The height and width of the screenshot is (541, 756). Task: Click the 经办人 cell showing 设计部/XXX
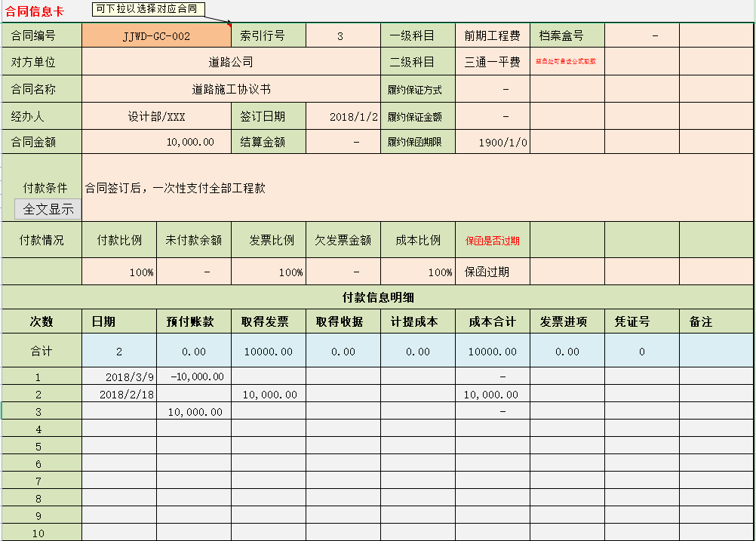(x=155, y=116)
